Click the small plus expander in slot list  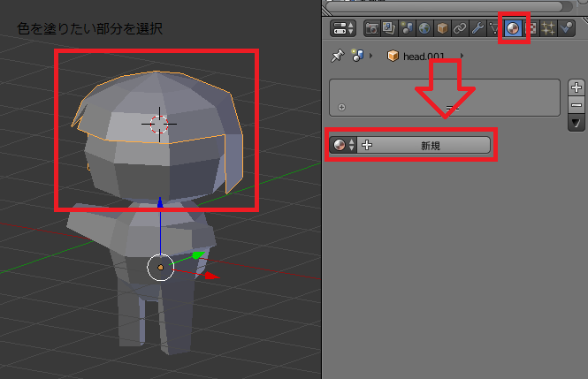[x=341, y=108]
